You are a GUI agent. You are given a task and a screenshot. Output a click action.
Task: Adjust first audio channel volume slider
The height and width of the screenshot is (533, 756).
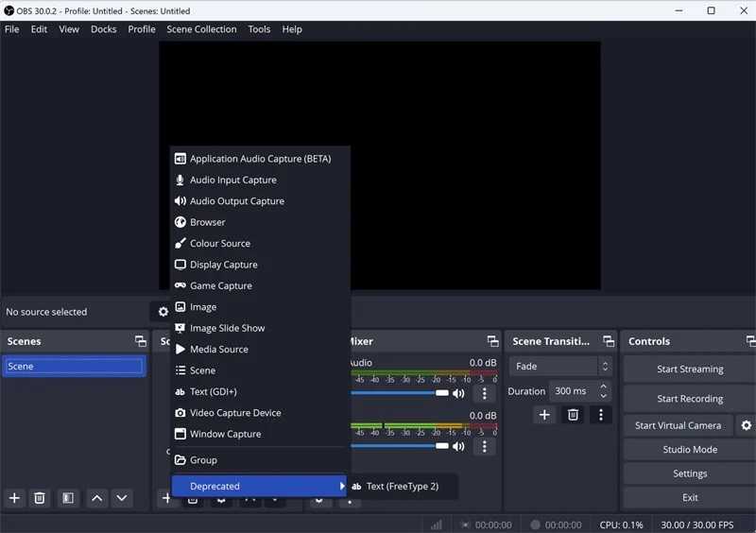point(400,393)
